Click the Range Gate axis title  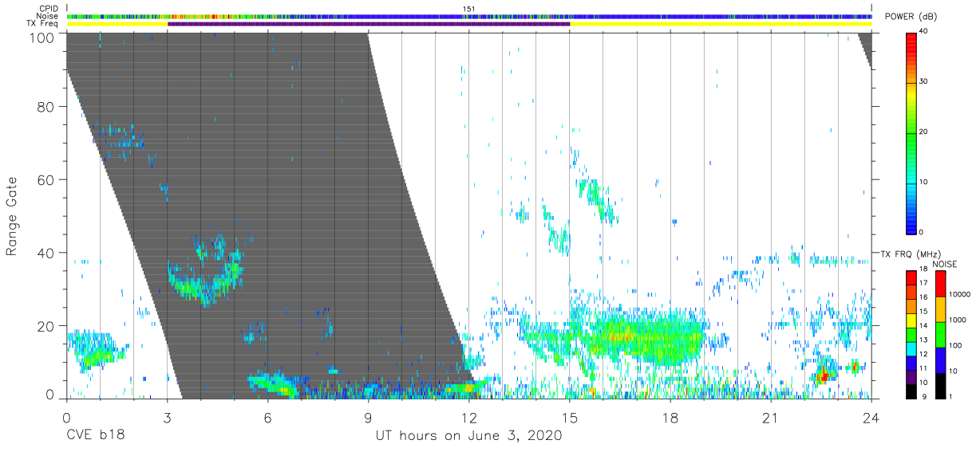(12, 216)
